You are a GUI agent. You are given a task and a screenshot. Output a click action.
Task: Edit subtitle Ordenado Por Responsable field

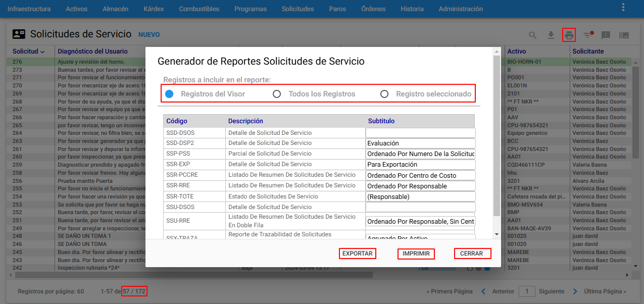(421, 186)
